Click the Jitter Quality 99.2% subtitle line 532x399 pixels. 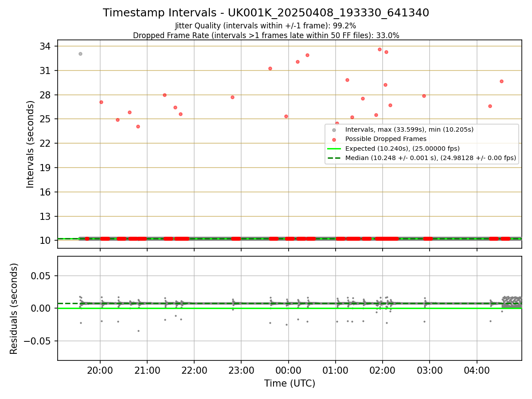(x=266, y=26)
